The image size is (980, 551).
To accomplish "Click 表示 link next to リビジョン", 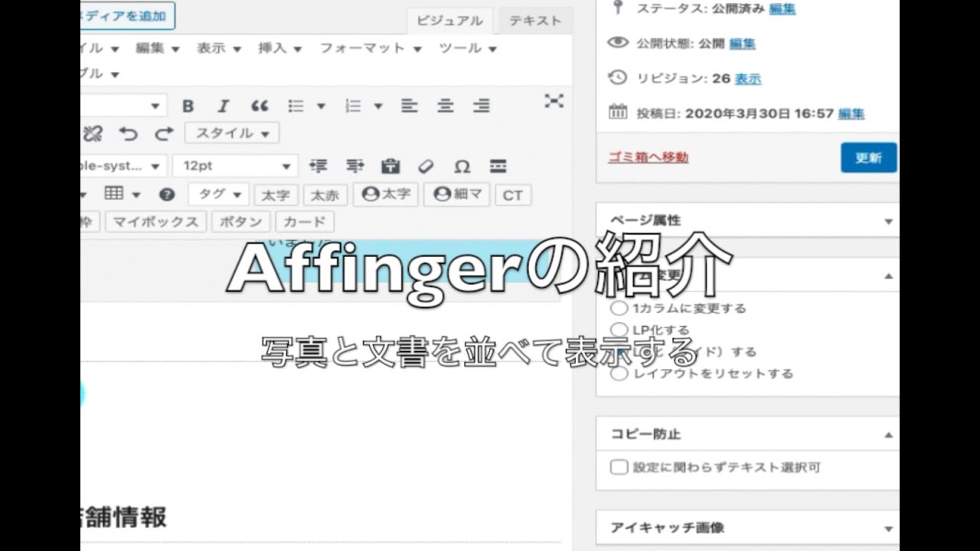I will pyautogui.click(x=747, y=79).
